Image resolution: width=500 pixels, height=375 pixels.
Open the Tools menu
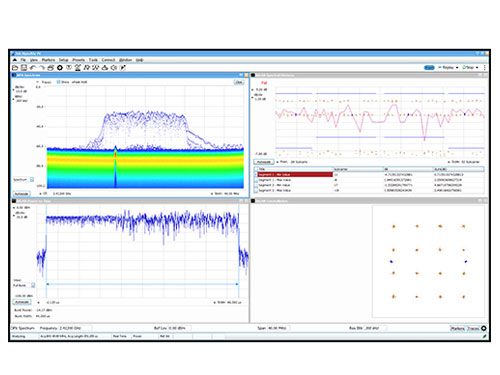pos(93,60)
